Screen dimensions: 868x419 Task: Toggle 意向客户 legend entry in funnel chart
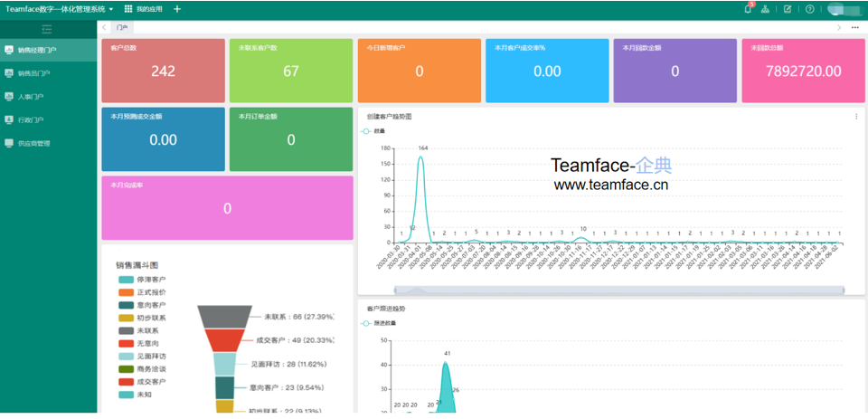(142, 305)
